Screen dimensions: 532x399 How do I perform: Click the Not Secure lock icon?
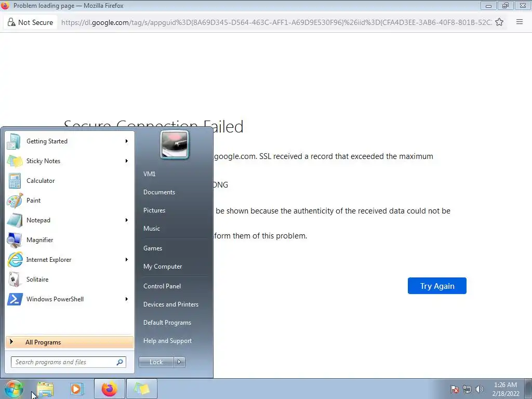pos(11,22)
